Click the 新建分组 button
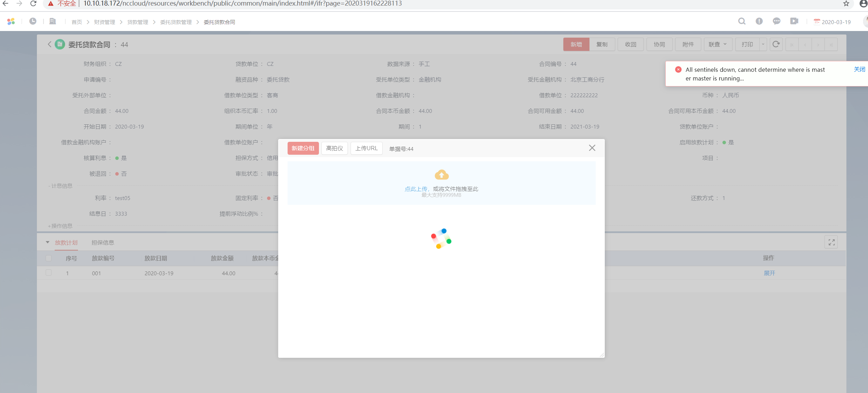The height and width of the screenshot is (393, 868). coord(303,148)
